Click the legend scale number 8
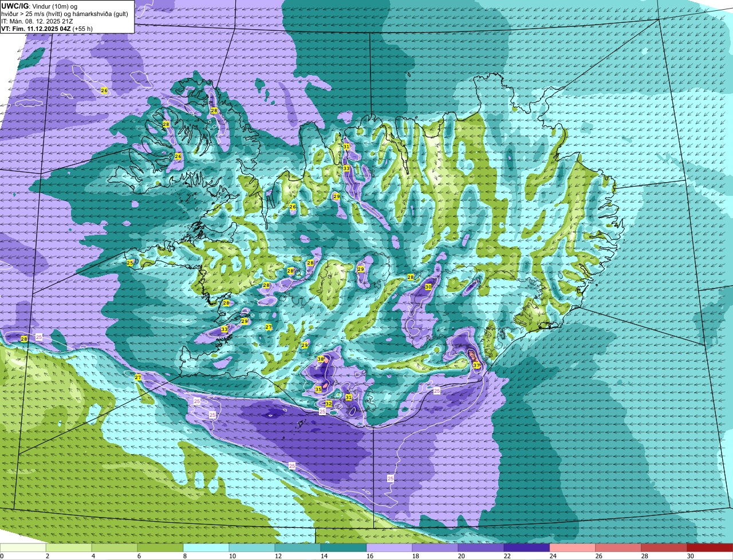The height and width of the screenshot is (560, 733). click(x=185, y=556)
